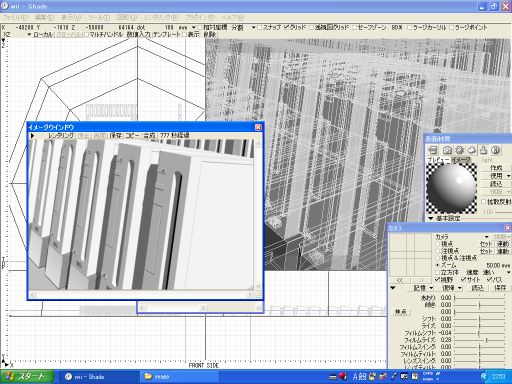This screenshot has height=384, width=512.
Task: Select the ズーム radio button in camera panel
Action: (x=438, y=265)
